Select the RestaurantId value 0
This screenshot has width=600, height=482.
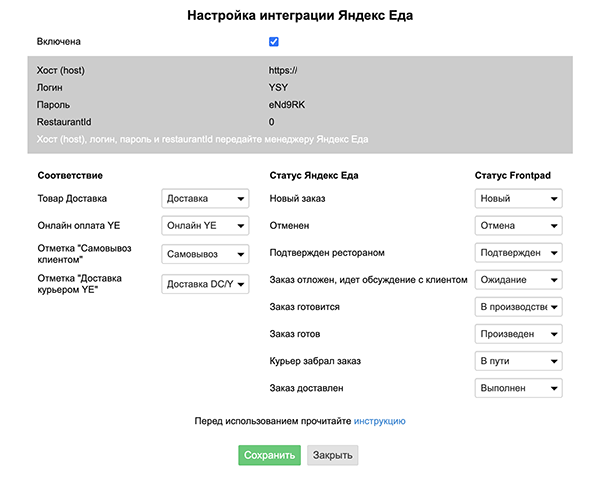(271, 122)
